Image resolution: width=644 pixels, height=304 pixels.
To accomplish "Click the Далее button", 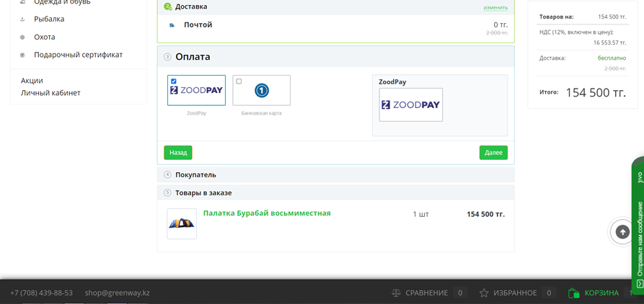I will [x=493, y=153].
